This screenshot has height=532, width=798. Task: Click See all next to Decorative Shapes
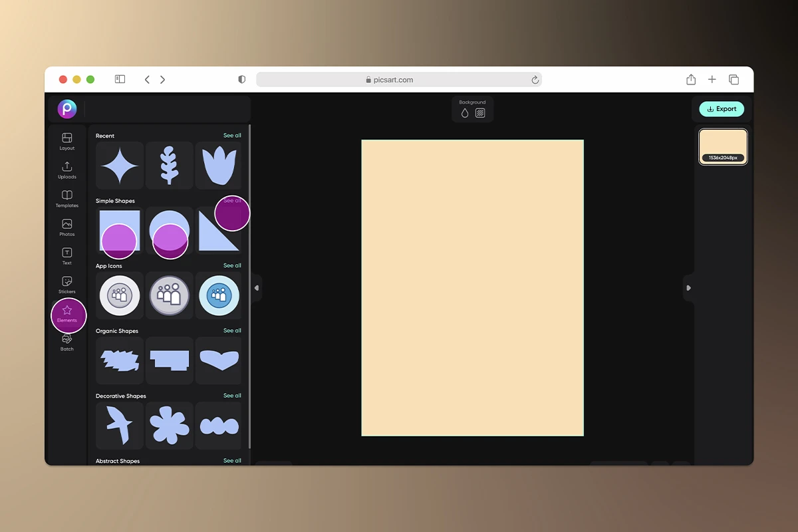(233, 395)
